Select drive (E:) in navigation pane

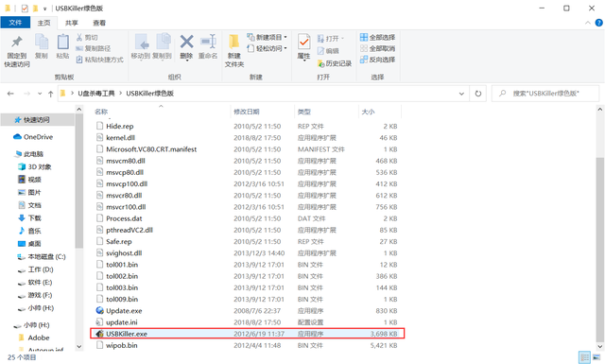point(35,282)
